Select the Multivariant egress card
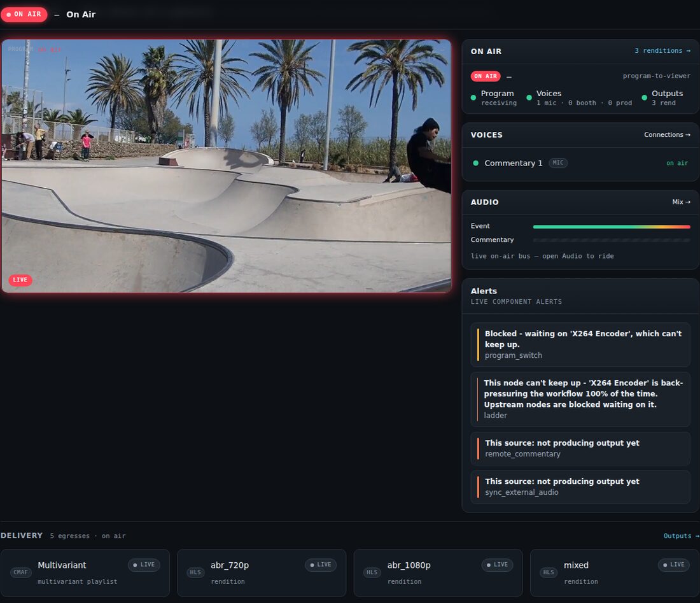The width and height of the screenshot is (700, 603). click(x=85, y=572)
